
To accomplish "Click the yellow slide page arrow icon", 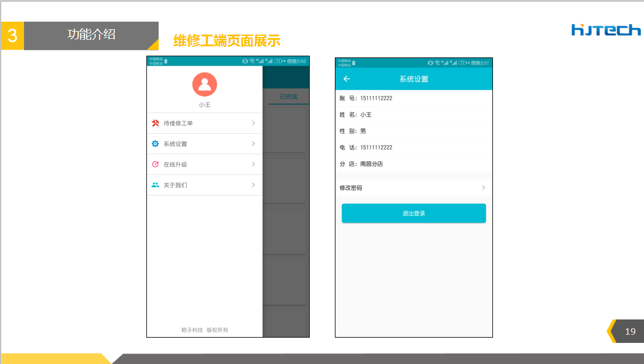I will [612, 331].
